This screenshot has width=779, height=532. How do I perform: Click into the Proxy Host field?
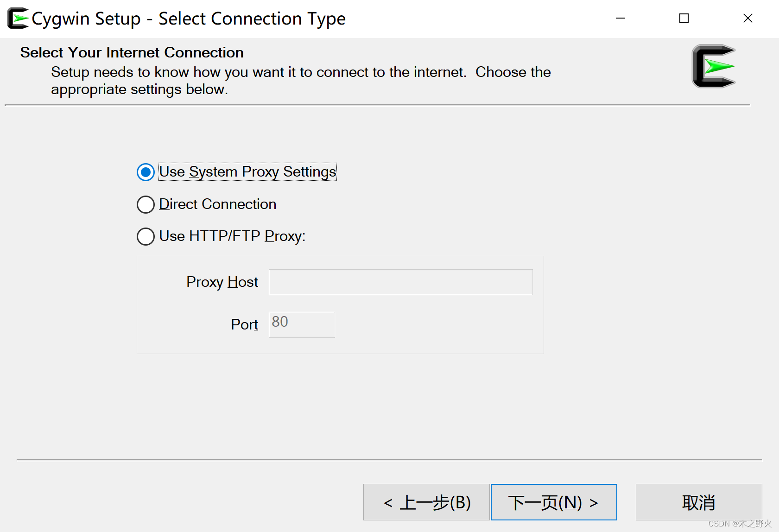[x=401, y=282]
